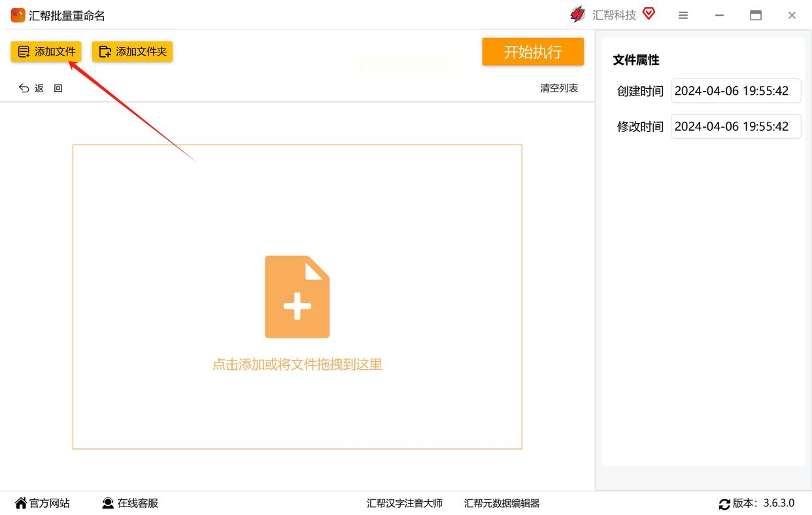
Task: Open 汇帮汉字注音大师 link
Action: [405, 503]
